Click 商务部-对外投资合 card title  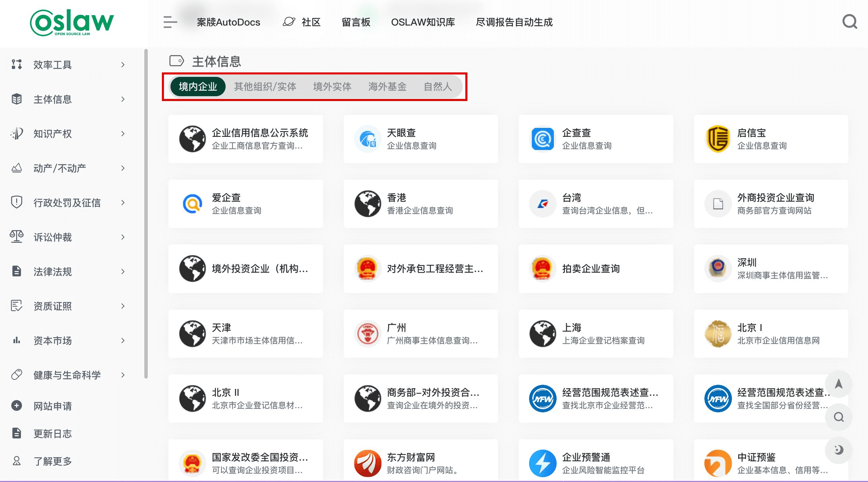coord(433,392)
